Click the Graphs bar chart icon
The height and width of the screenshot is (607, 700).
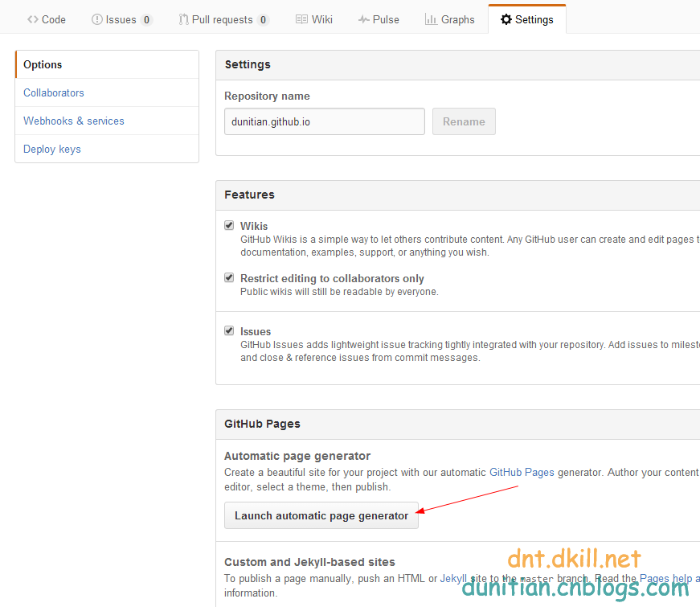coord(431,19)
